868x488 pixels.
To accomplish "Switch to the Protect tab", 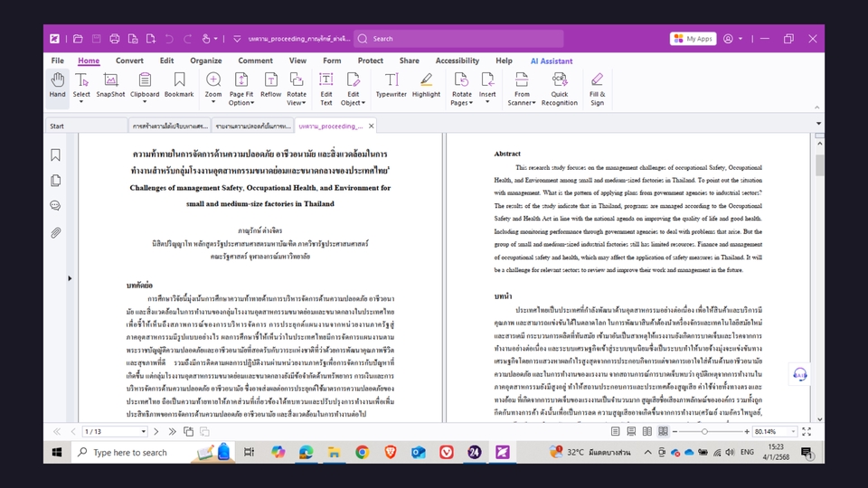I will [x=371, y=61].
